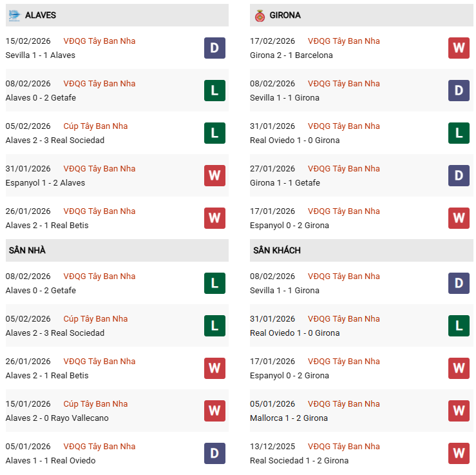Open VĐQG Tây Ban Nha link dated 15/02/2026
The height and width of the screenshot is (475, 476).
[x=99, y=41]
